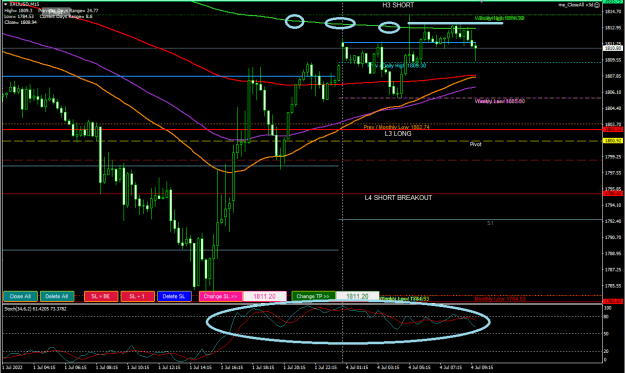Set stop loss to breakeven with SL = BE

coord(101,296)
